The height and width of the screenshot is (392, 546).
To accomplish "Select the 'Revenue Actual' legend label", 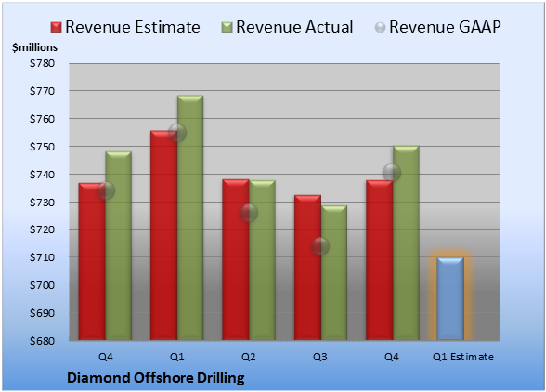I will (x=294, y=27).
